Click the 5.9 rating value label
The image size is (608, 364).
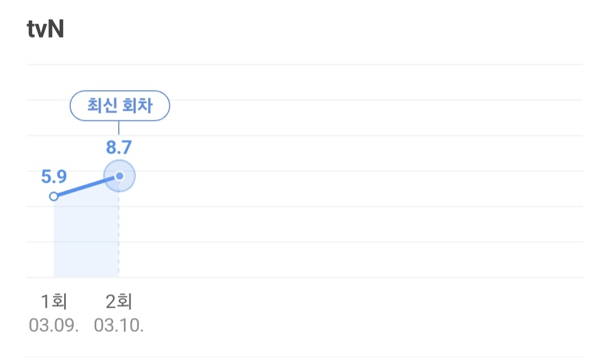click(54, 177)
